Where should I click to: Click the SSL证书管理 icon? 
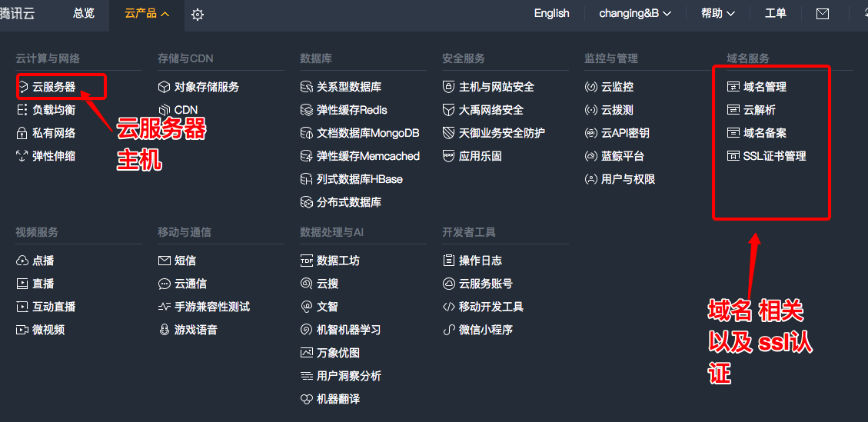[x=733, y=156]
